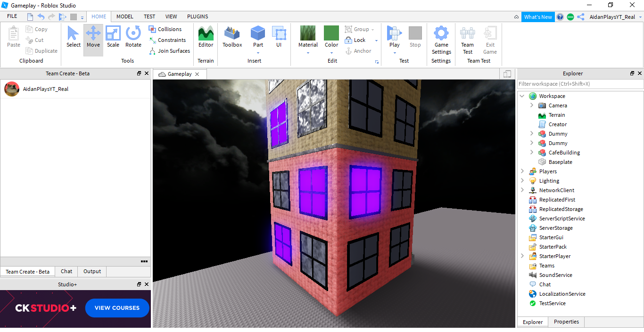644x332 pixels.
Task: Open the Lock dropdown arrow
Action: (x=376, y=40)
